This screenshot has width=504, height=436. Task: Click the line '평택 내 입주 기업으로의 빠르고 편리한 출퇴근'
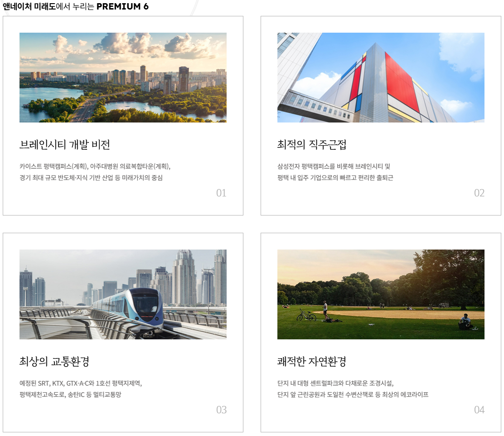pos(335,177)
